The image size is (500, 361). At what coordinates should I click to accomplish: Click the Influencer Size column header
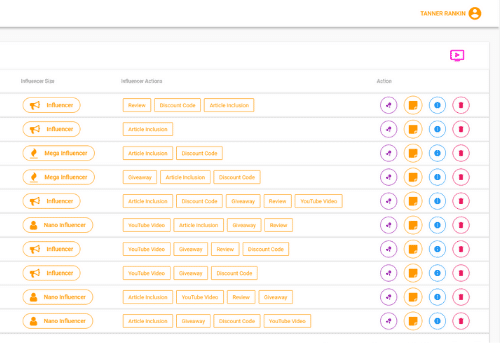click(37, 81)
